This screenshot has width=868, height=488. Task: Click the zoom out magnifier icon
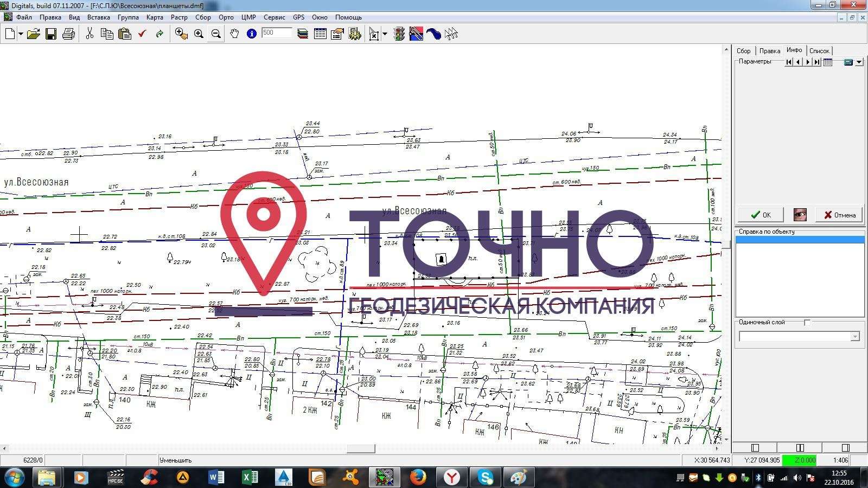pyautogui.click(x=216, y=34)
